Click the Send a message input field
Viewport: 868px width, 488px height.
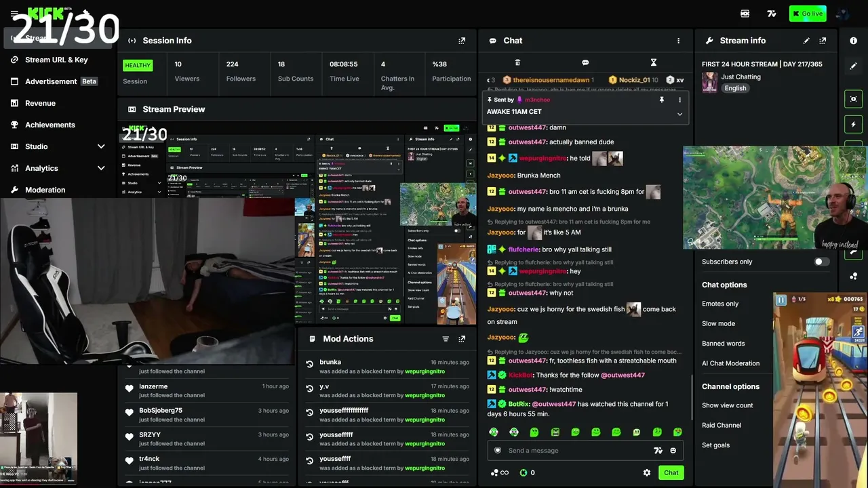coord(585,451)
